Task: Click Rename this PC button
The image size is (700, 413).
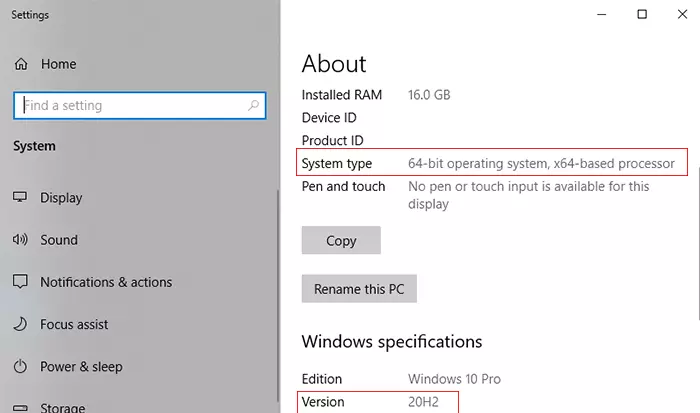Action: pos(359,289)
